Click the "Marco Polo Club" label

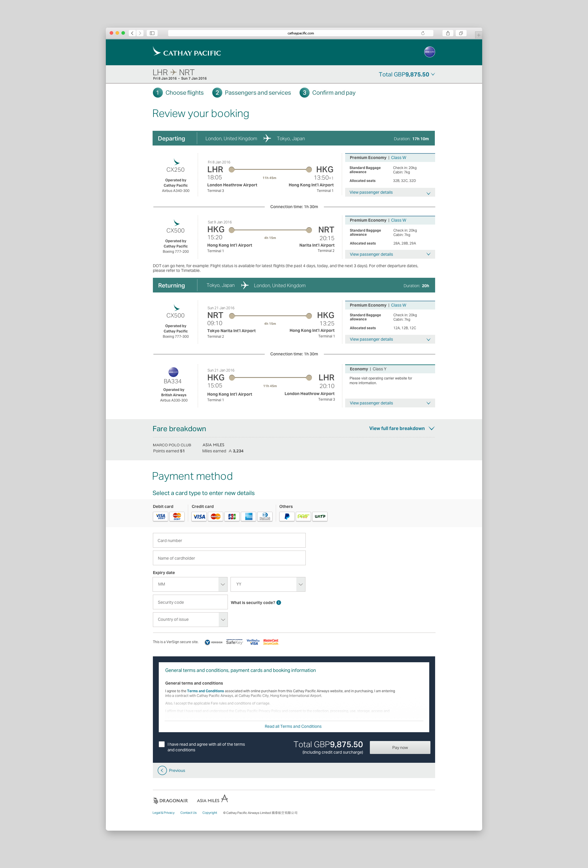172,445
